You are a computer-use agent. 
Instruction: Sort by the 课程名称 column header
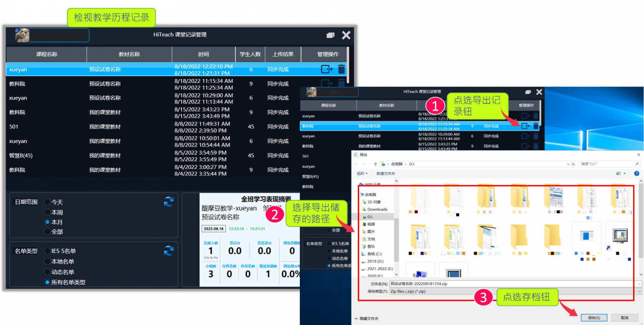[x=47, y=54]
